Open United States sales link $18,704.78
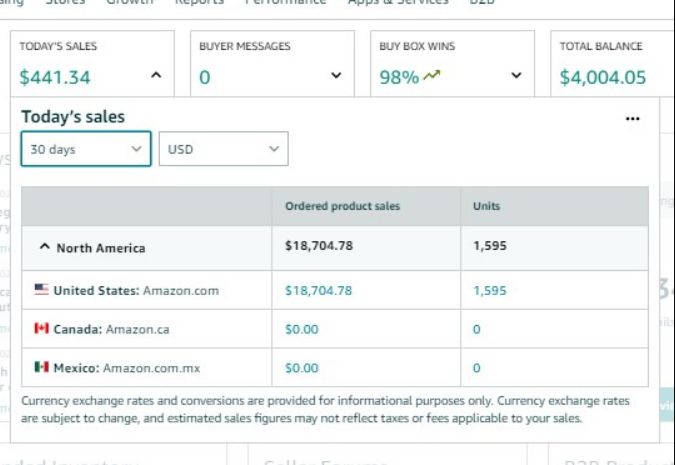Image resolution: width=675 pixels, height=465 pixels. 319,291
